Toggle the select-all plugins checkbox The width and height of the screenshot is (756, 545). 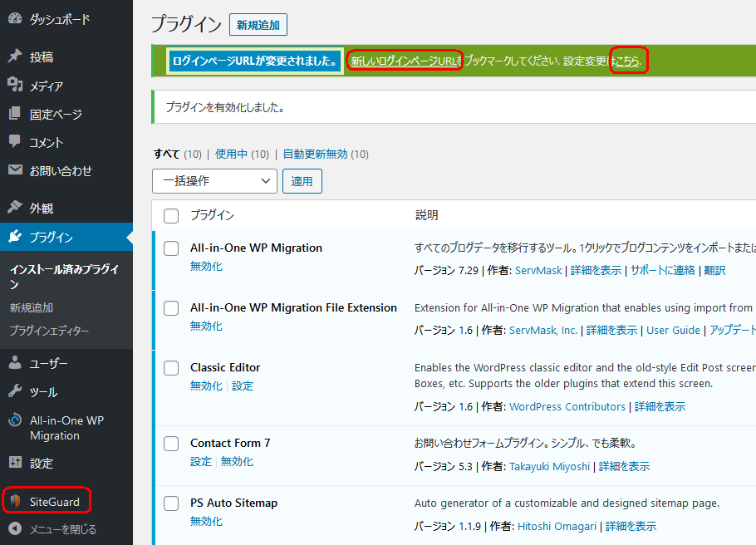[x=170, y=215]
